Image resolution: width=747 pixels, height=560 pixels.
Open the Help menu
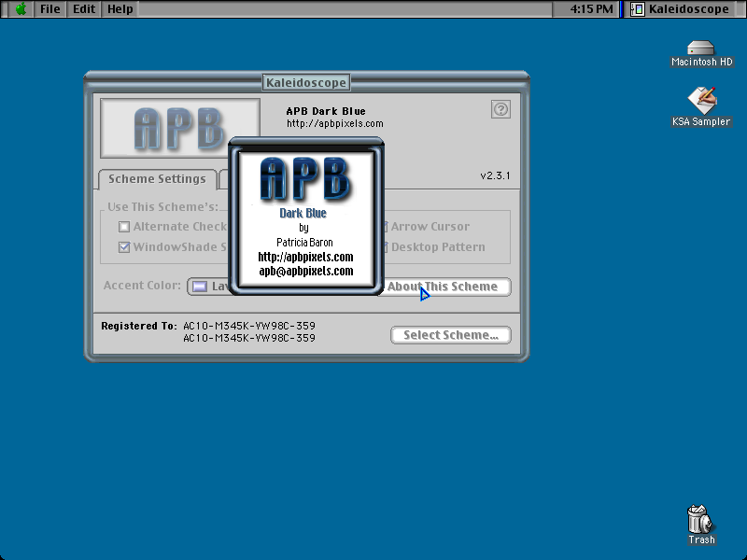tap(120, 9)
